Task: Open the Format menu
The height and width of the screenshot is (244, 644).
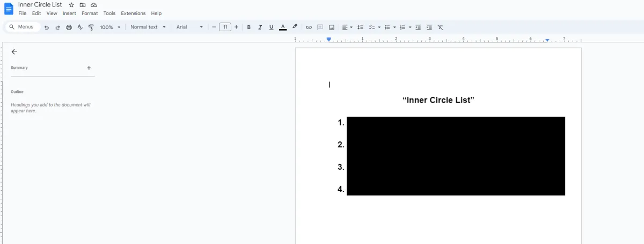Action: 90,13
